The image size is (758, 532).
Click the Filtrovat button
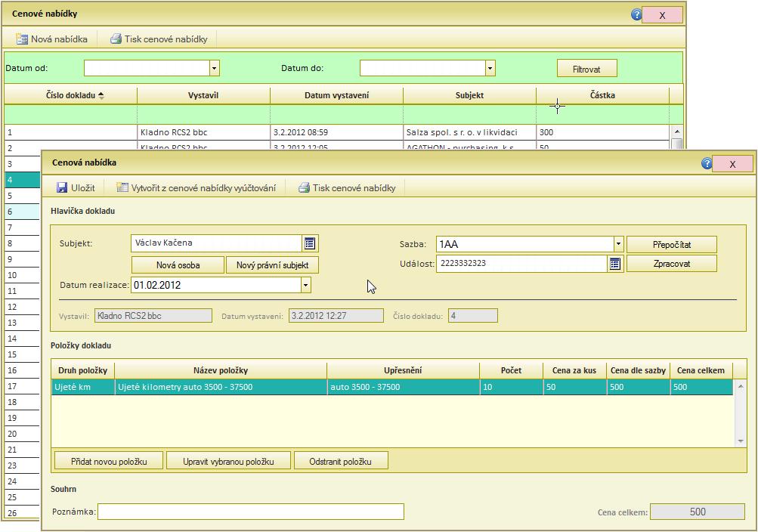pos(587,69)
